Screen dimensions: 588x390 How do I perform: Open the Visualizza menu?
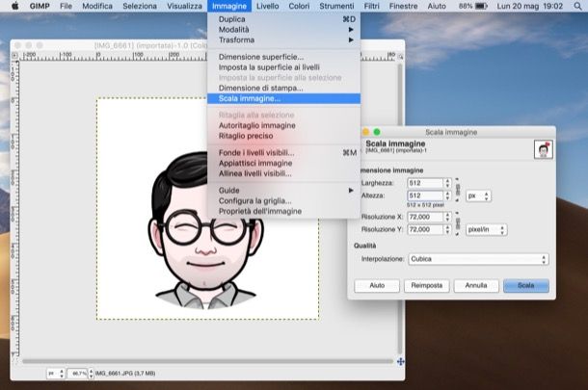coord(184,6)
